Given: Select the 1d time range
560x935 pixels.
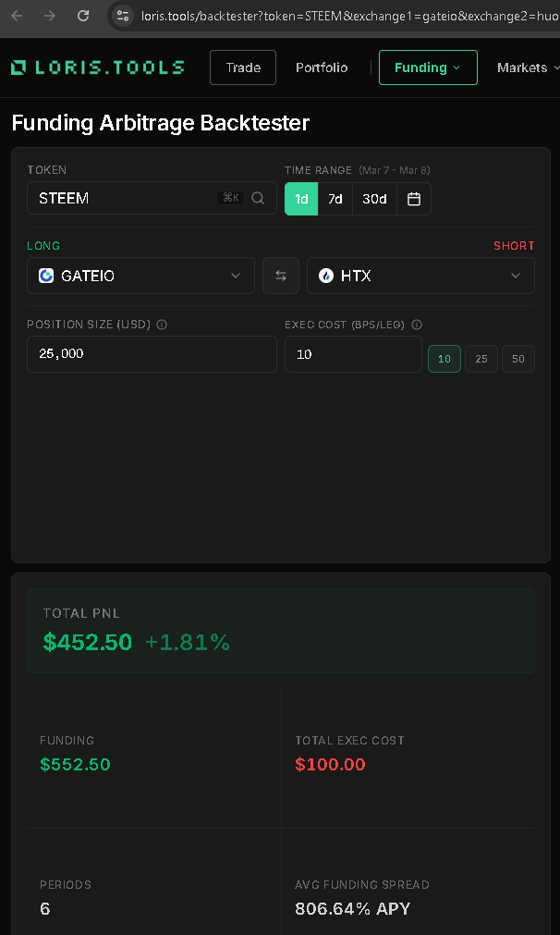Looking at the screenshot, I should (x=301, y=199).
